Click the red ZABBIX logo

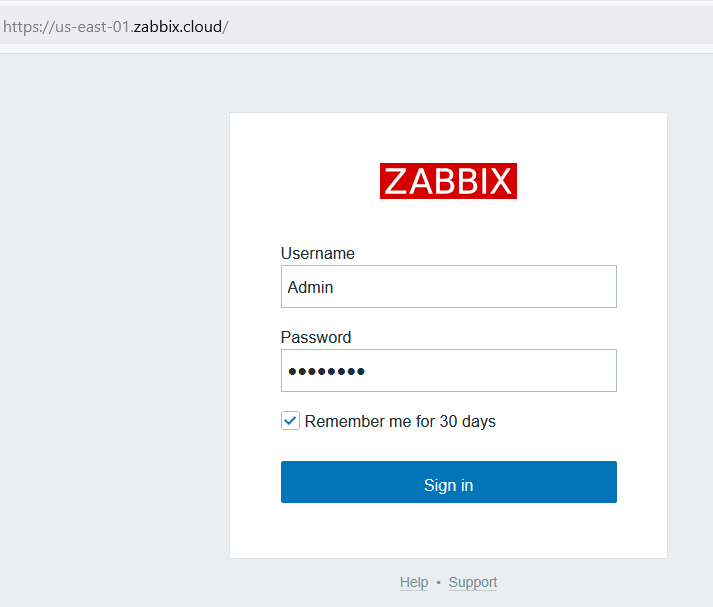(x=448, y=181)
